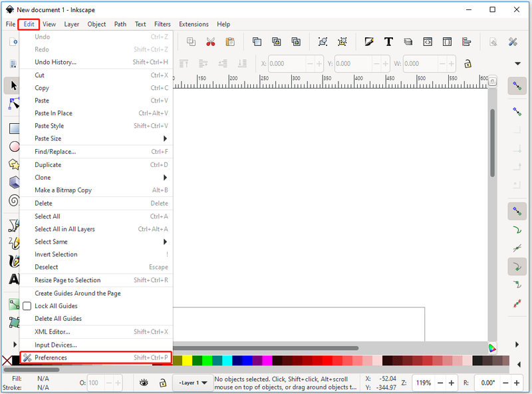Click the X coordinate input field
Image resolution: width=532 pixels, height=394 pixels.
click(x=287, y=63)
